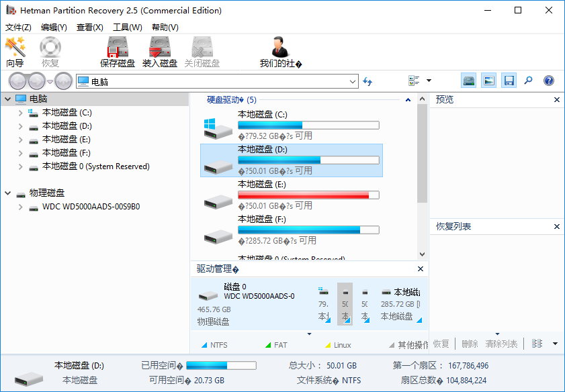This screenshot has height=392, width=565.
Task: Open the 电脑 address bar dropdown
Action: click(353, 82)
